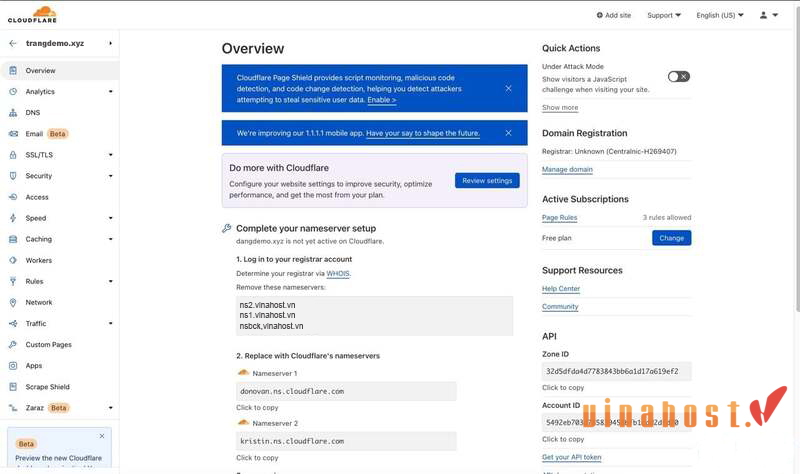Dismiss the Page Shield banner
The width and height of the screenshot is (800, 474).
[x=508, y=88]
